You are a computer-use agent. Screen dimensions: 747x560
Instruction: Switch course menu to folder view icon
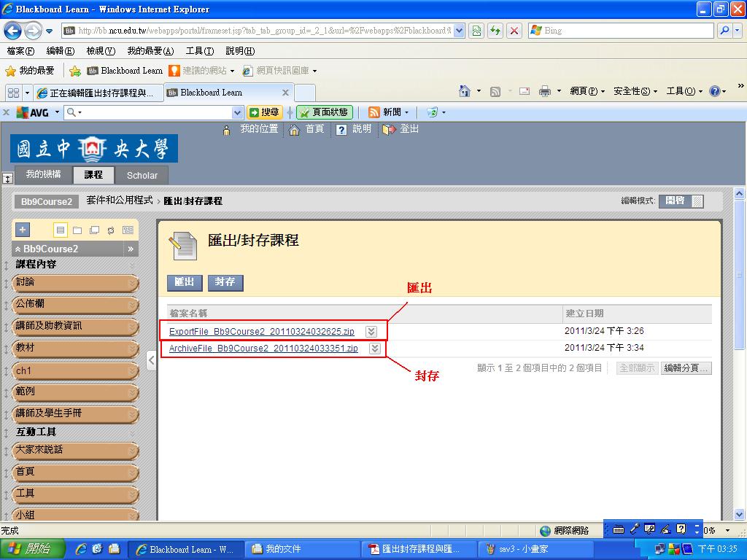[77, 230]
